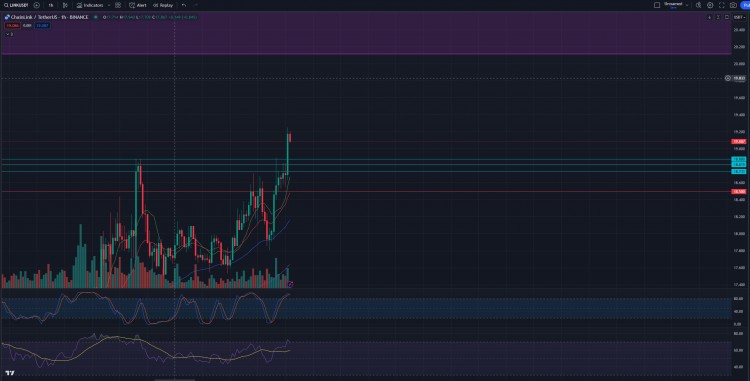Click the undo arrow in toolbar
This screenshot has height=381, width=750.
point(184,5)
